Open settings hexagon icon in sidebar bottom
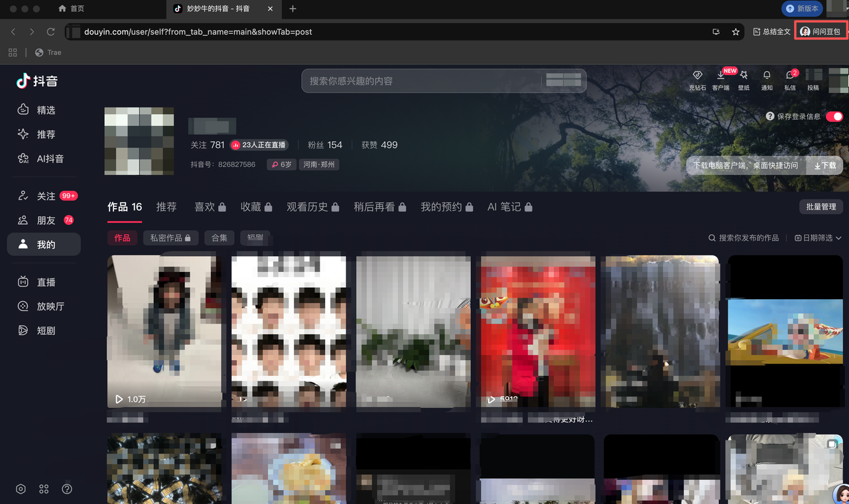 (x=21, y=489)
